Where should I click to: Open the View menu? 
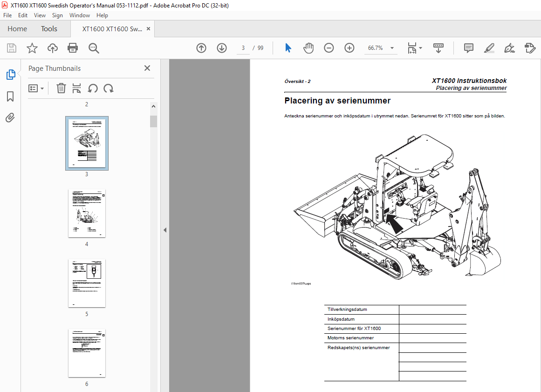[40, 15]
